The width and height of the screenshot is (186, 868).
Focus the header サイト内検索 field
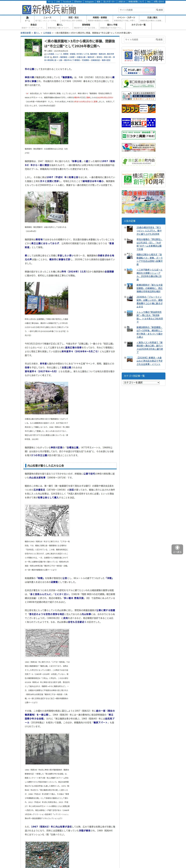click(x=137, y=10)
